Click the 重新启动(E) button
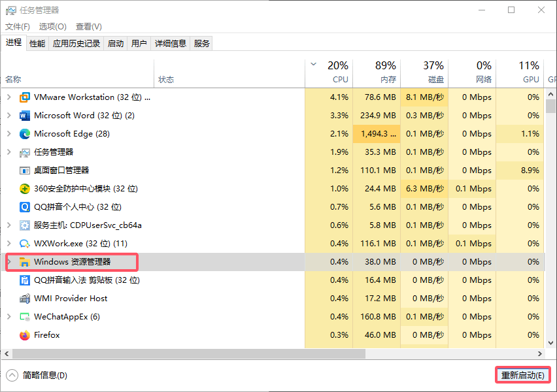 tap(522, 375)
